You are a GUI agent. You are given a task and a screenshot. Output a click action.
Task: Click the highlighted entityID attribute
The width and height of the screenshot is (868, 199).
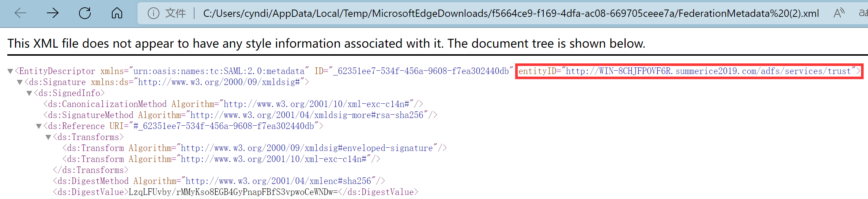pos(689,71)
